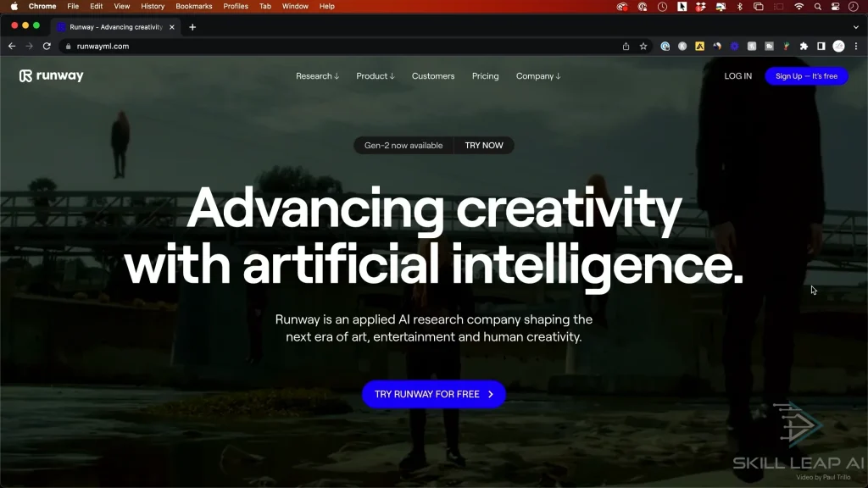The height and width of the screenshot is (488, 868).
Task: Open macOS Control Center toggles icon
Action: point(835,6)
